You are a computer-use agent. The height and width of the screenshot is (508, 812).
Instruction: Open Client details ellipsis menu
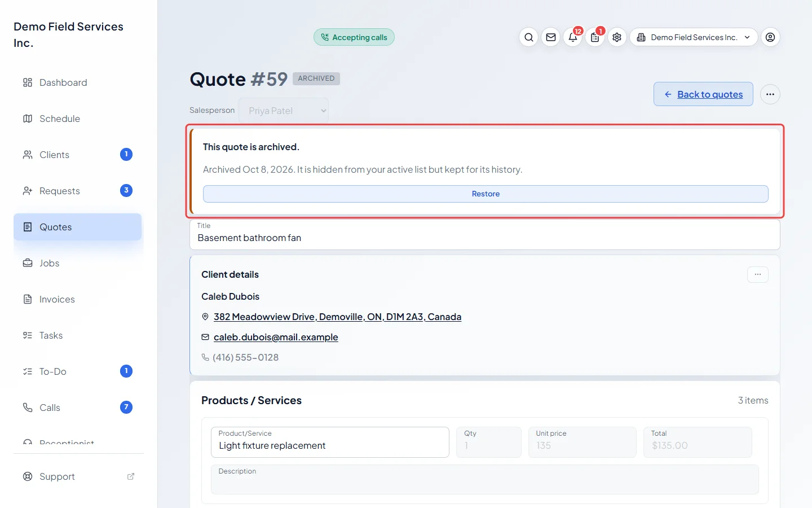click(758, 274)
